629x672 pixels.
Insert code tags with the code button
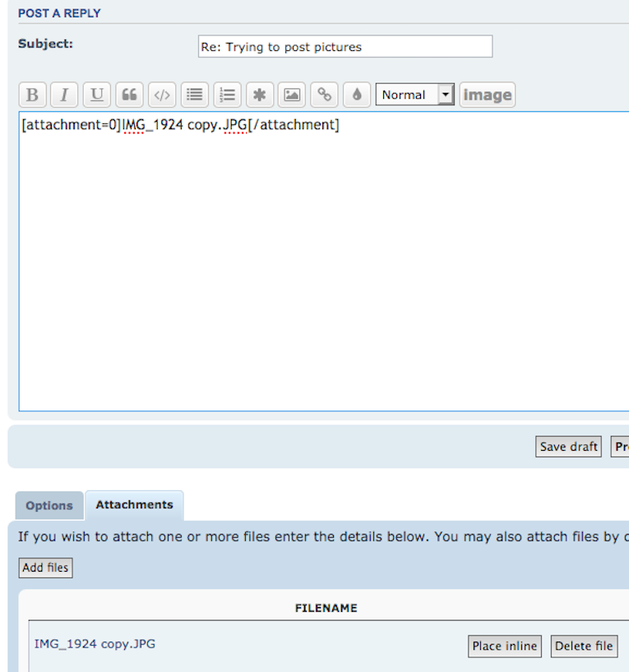pyautogui.click(x=162, y=95)
